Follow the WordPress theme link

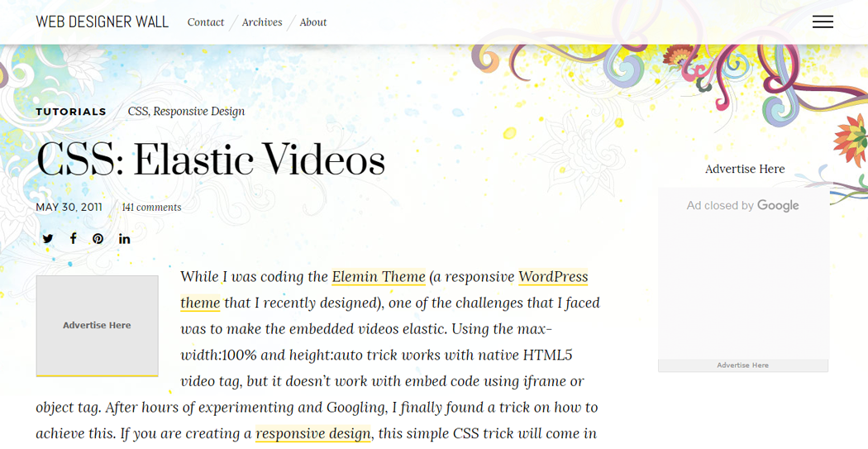pyautogui.click(x=553, y=277)
